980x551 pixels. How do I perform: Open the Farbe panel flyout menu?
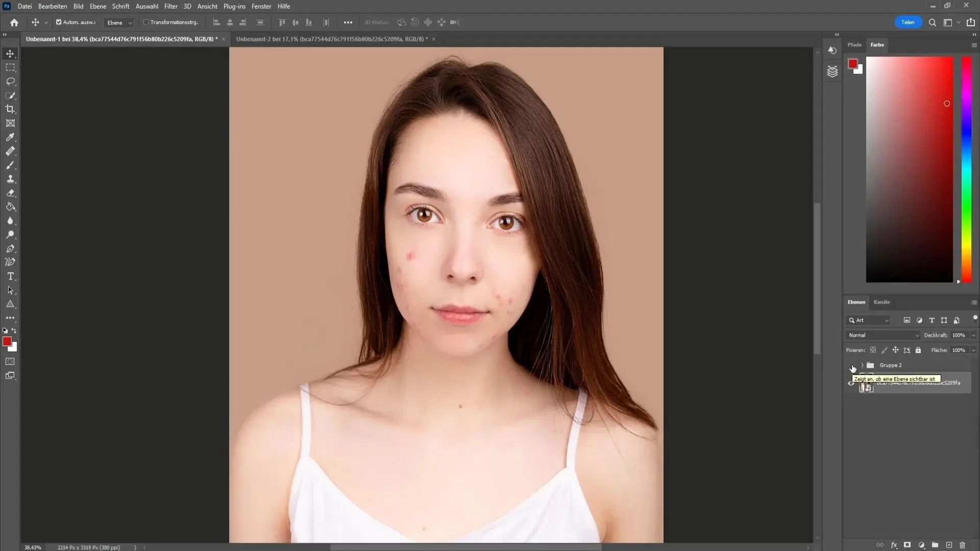click(974, 45)
